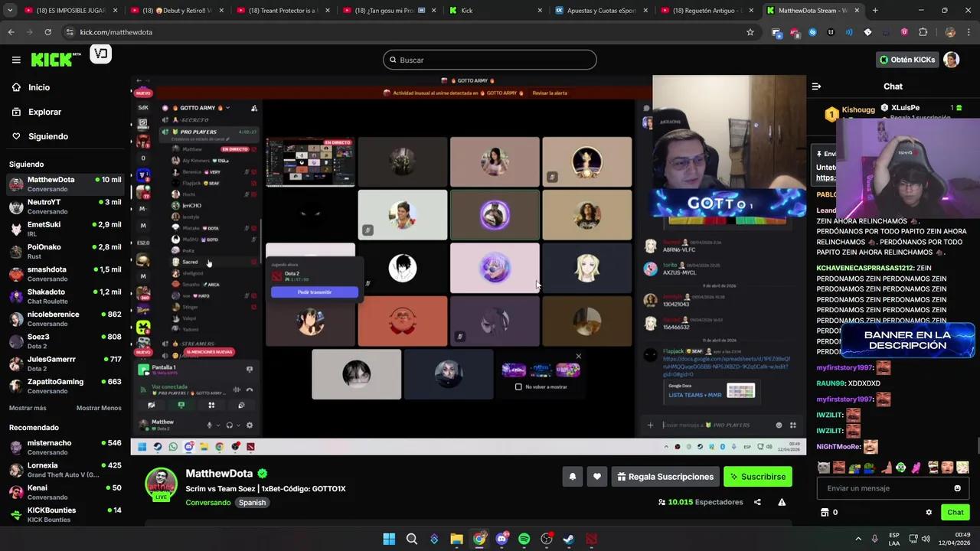The image size is (980, 551).
Task: Open chat settings via the gear icon
Action: (x=929, y=512)
